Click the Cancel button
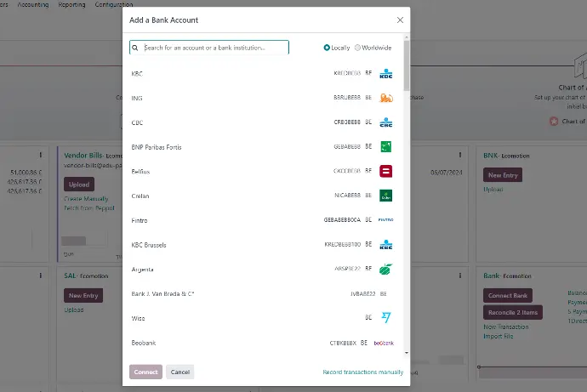587x392 pixels. pyautogui.click(x=180, y=372)
